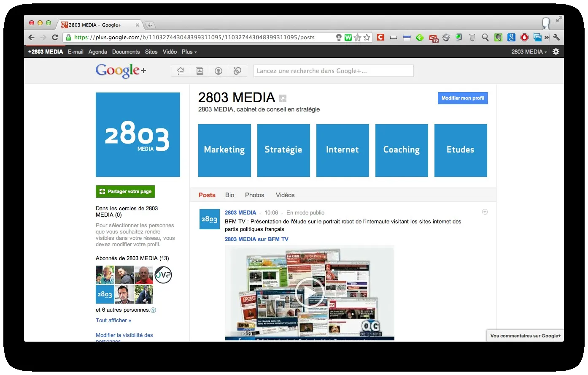
Task: Show hidden extensions with the chevron
Action: tap(547, 37)
